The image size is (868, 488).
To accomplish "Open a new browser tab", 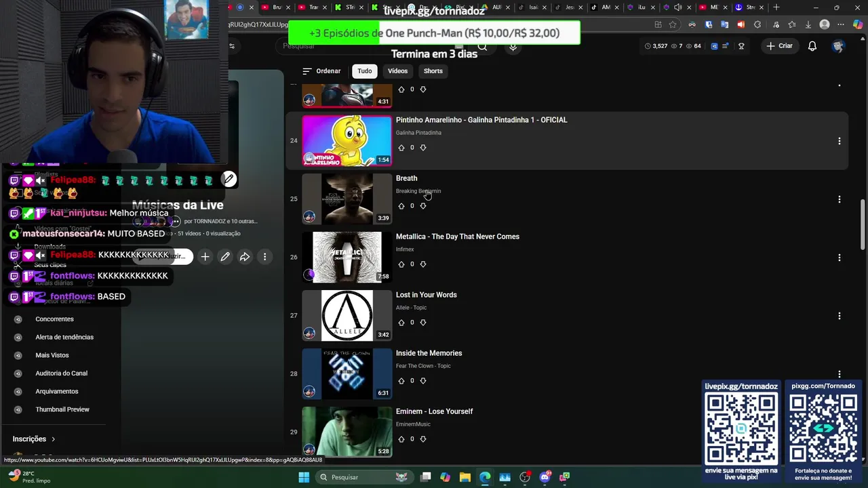I will tap(776, 7).
